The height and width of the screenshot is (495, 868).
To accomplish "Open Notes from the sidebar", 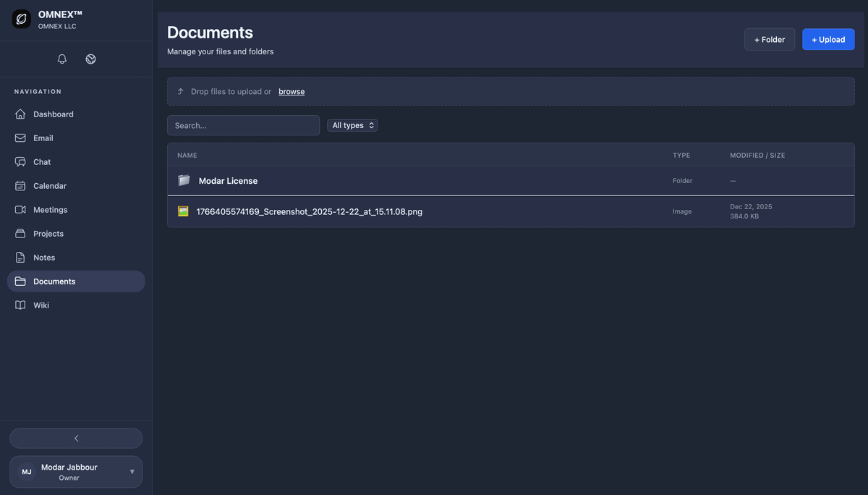I will 44,258.
